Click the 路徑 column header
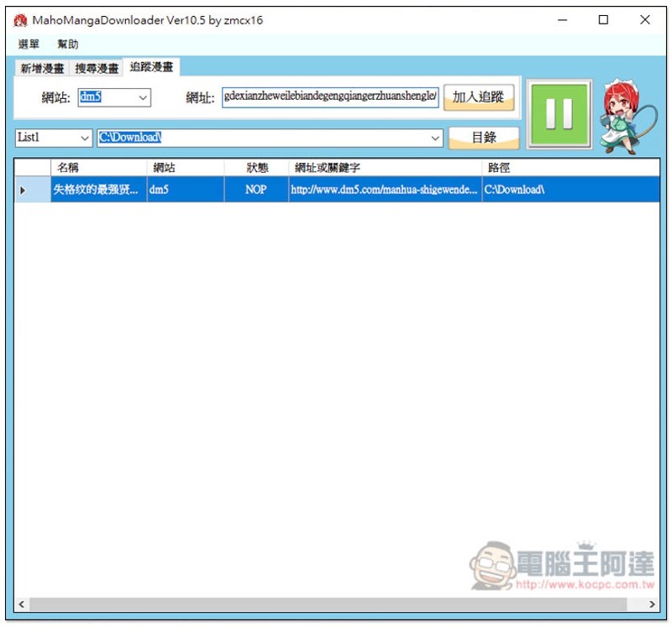672x627 pixels. pos(571,168)
